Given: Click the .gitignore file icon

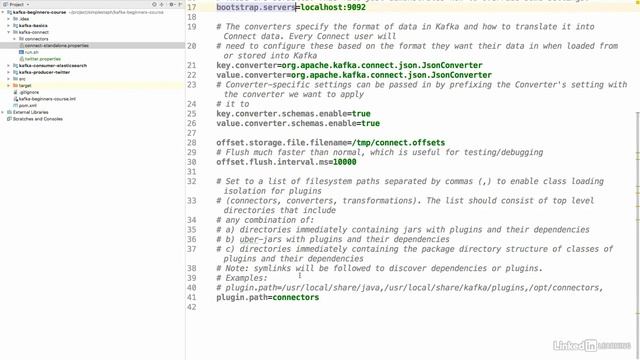Looking at the screenshot, I should pos(16,92).
